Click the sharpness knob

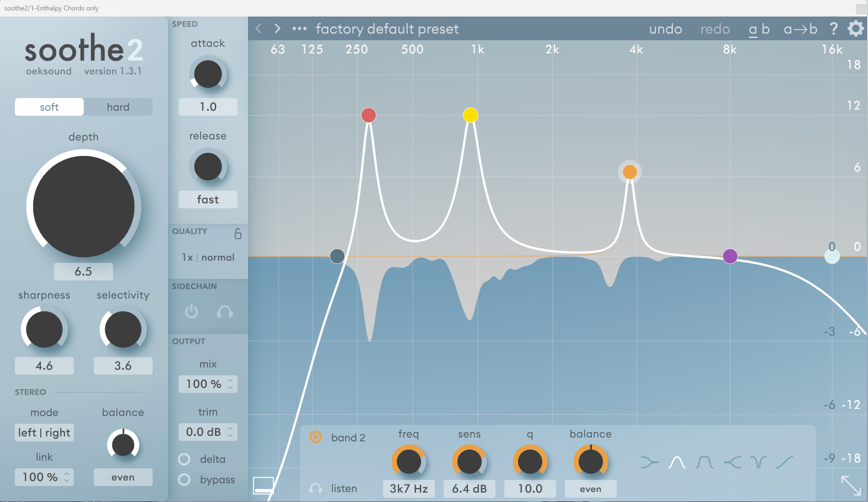(x=44, y=330)
